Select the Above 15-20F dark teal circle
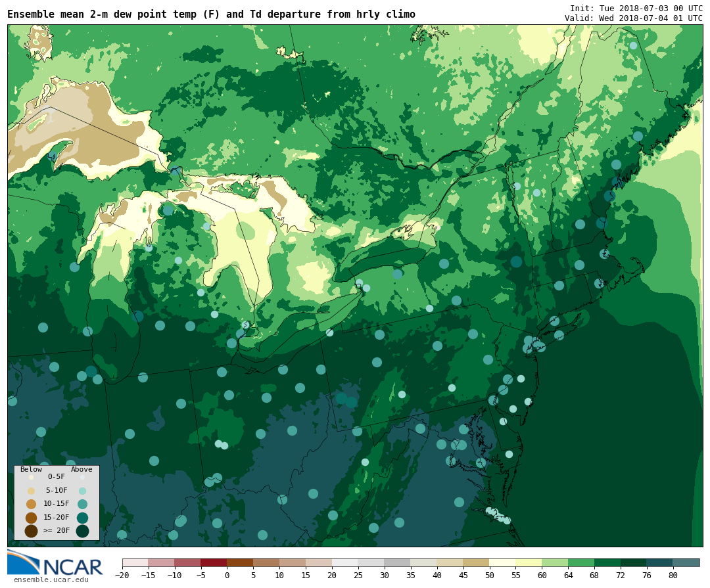The height and width of the screenshot is (588, 710). point(82,518)
